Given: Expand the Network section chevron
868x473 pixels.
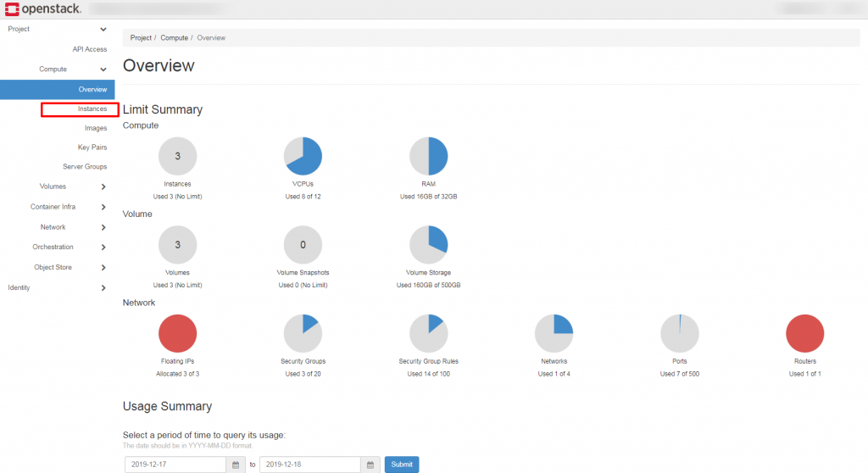Looking at the screenshot, I should point(103,227).
